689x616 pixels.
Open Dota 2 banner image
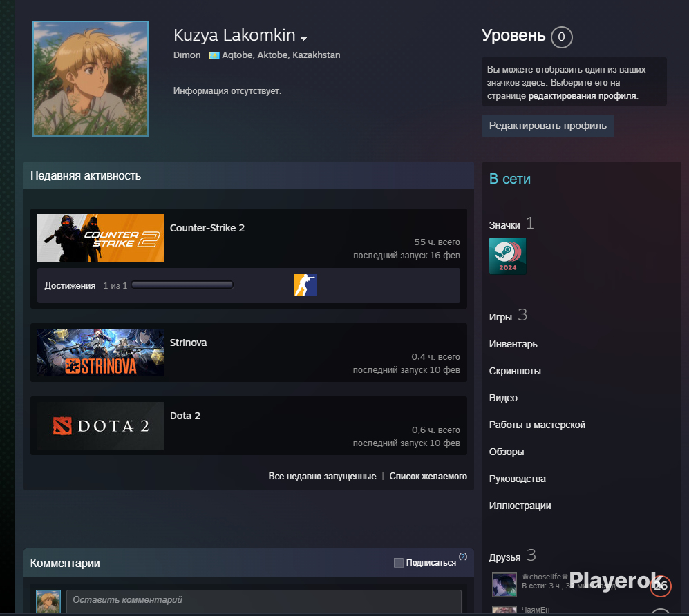click(x=101, y=425)
